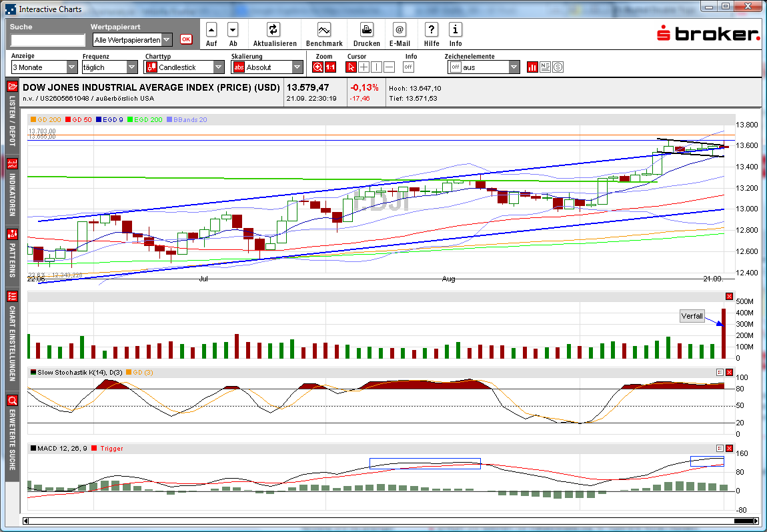Click the Tief: 13.571,53 value

point(413,98)
